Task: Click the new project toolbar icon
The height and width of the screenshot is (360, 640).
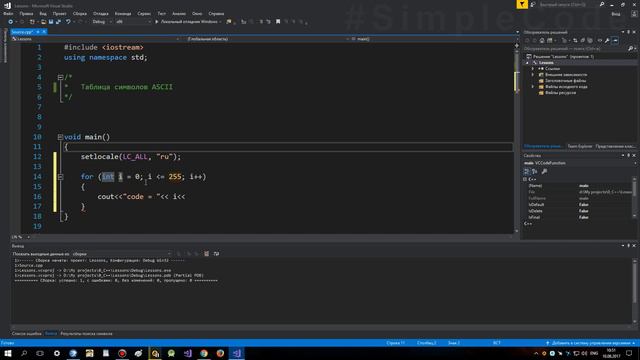Action: click(x=32, y=22)
